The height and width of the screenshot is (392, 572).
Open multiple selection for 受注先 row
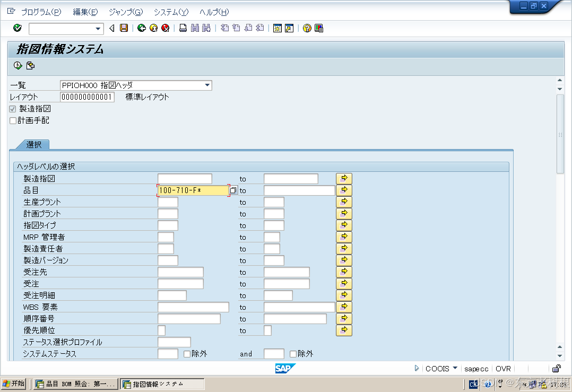click(x=344, y=272)
